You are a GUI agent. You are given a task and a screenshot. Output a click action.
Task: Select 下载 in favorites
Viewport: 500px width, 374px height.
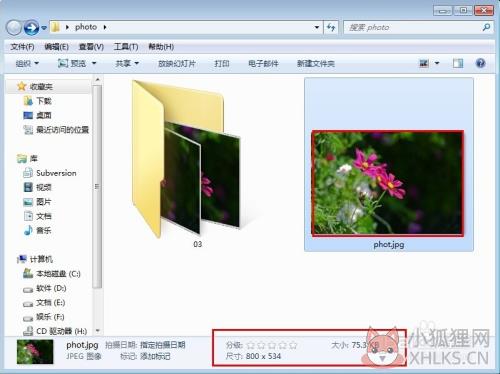coord(44,101)
